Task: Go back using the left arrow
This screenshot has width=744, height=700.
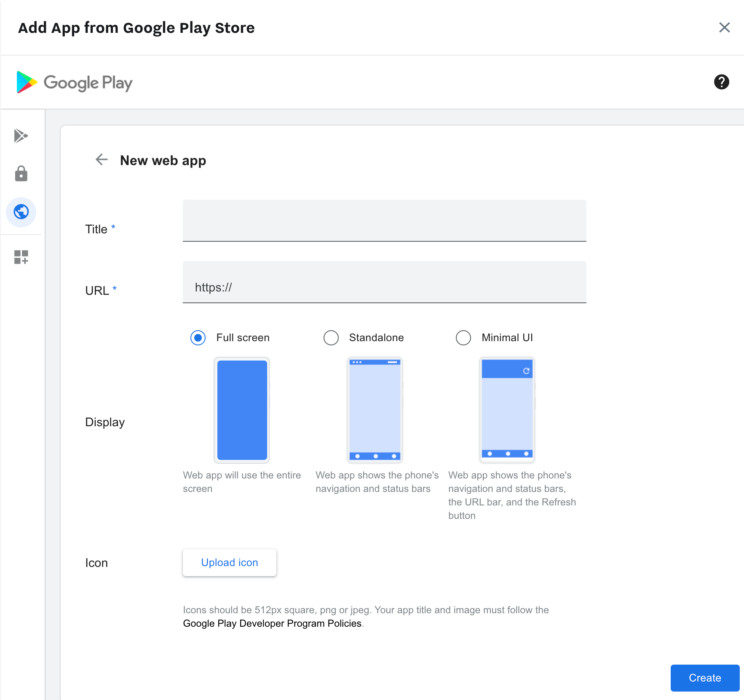Action: [102, 160]
